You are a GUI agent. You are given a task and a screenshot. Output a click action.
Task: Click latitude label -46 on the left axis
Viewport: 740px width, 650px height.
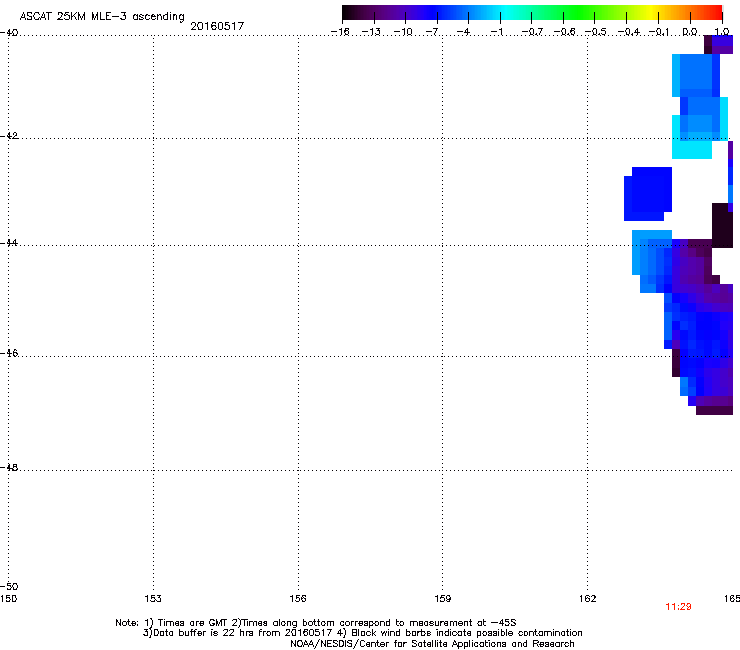click(9, 353)
